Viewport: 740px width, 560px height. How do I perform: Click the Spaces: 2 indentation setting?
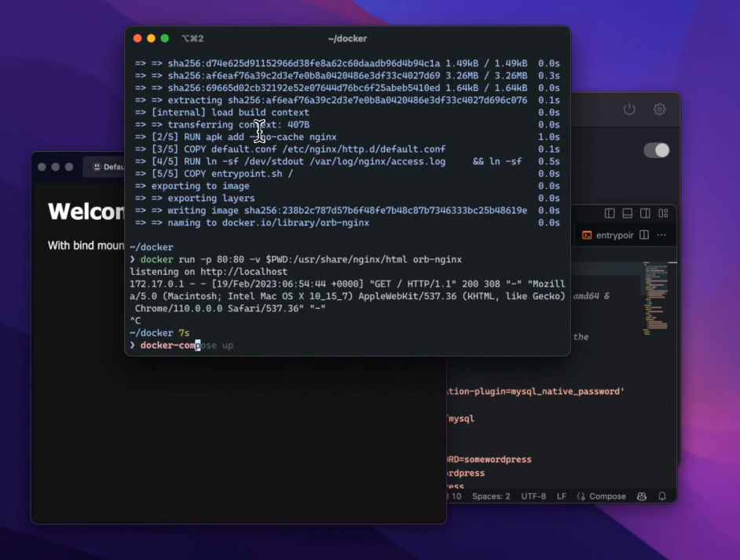[x=491, y=496]
